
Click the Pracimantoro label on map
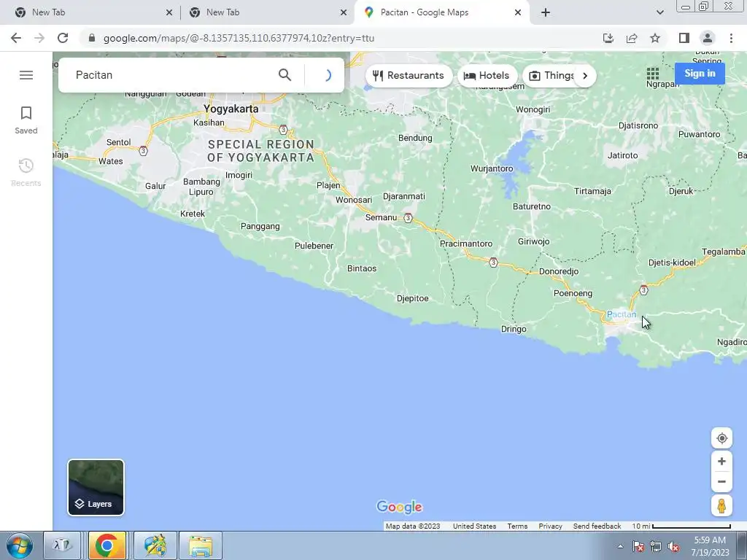point(466,244)
